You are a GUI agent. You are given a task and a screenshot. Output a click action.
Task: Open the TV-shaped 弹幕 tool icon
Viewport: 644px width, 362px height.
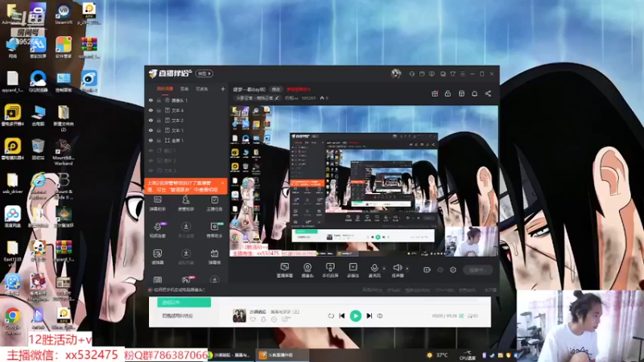[x=214, y=257]
